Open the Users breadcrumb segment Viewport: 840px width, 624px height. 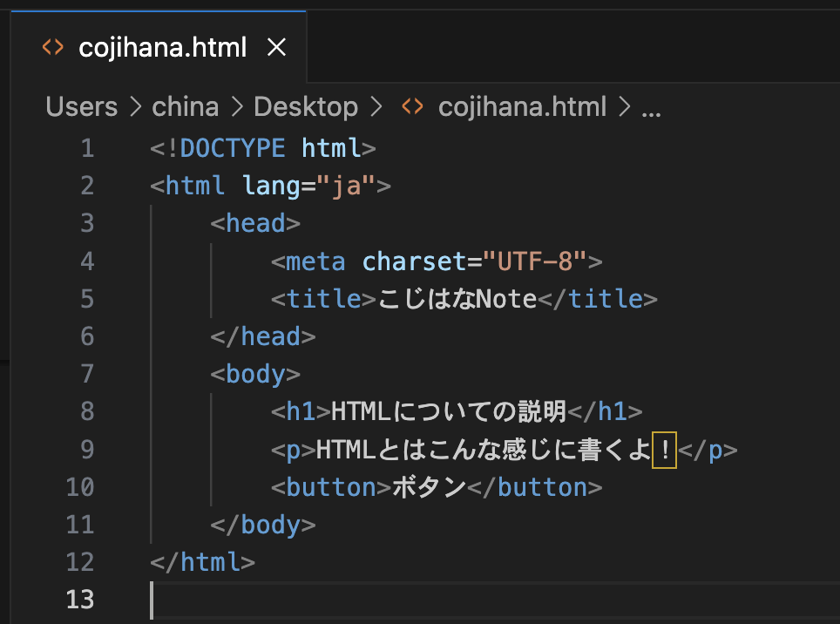coord(81,106)
